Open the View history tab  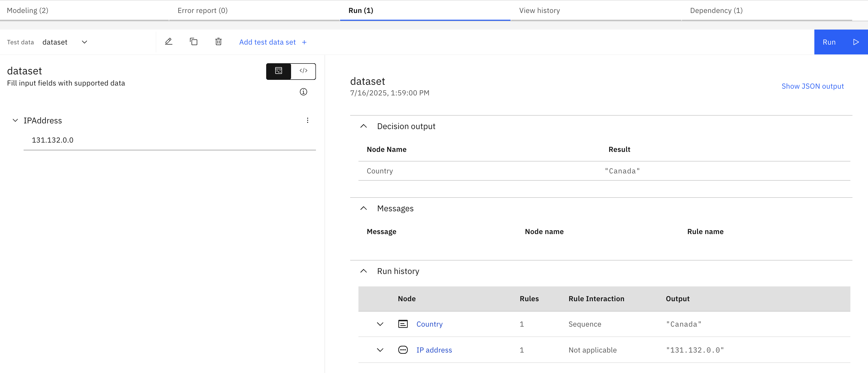(x=596, y=10)
